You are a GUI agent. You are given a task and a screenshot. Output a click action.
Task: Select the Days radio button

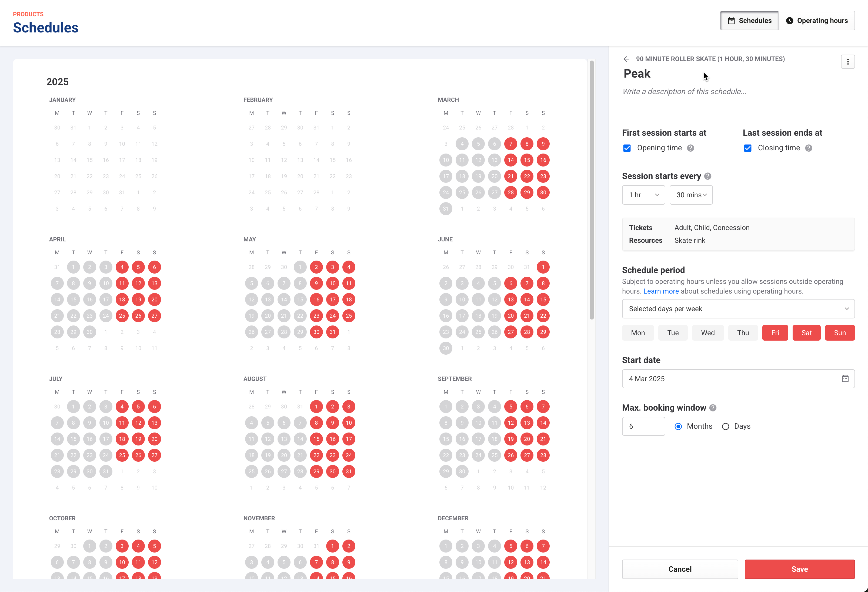point(725,427)
